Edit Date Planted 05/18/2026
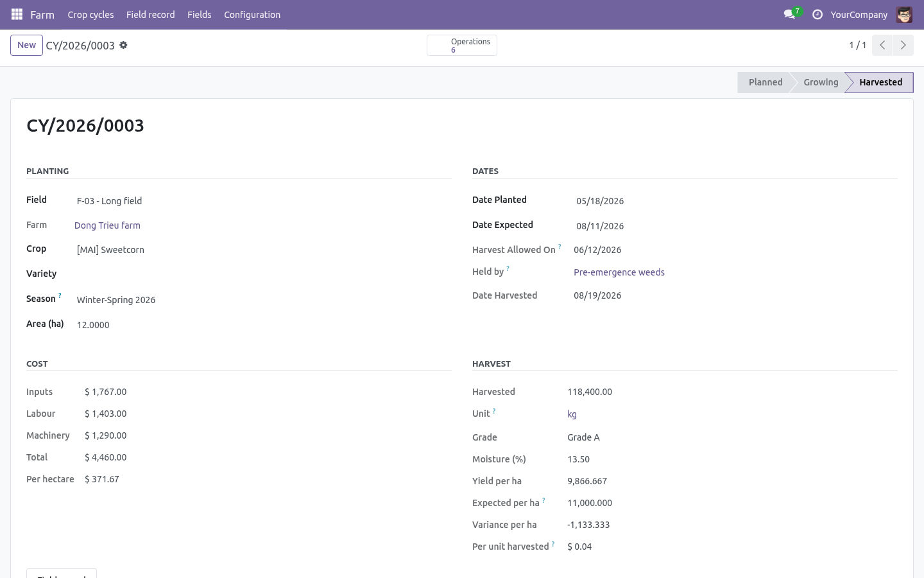Screen dimensions: 924x578 735,201
